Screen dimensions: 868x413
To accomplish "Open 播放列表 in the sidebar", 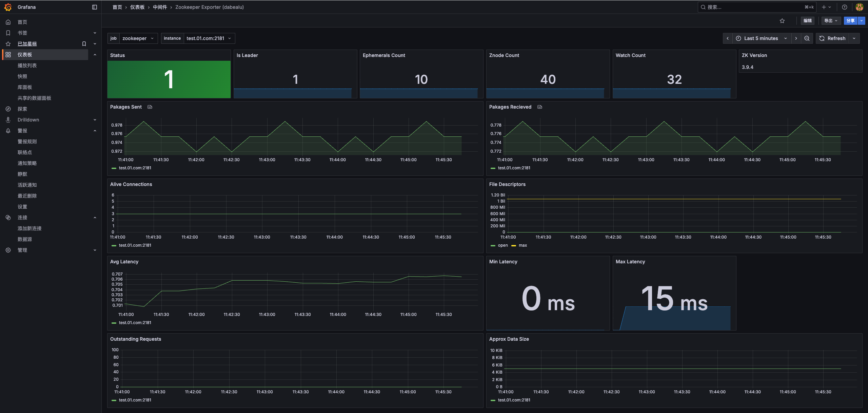I will click(x=27, y=65).
